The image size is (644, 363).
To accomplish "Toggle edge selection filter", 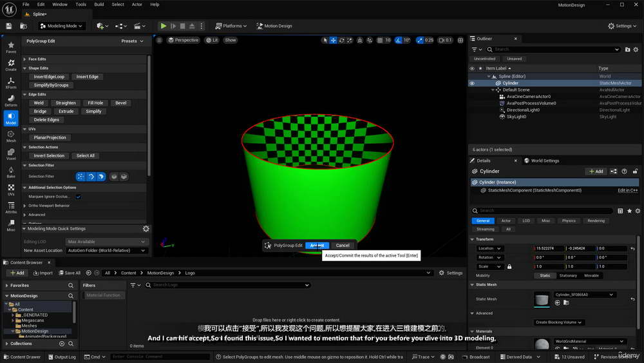I will (x=91, y=177).
